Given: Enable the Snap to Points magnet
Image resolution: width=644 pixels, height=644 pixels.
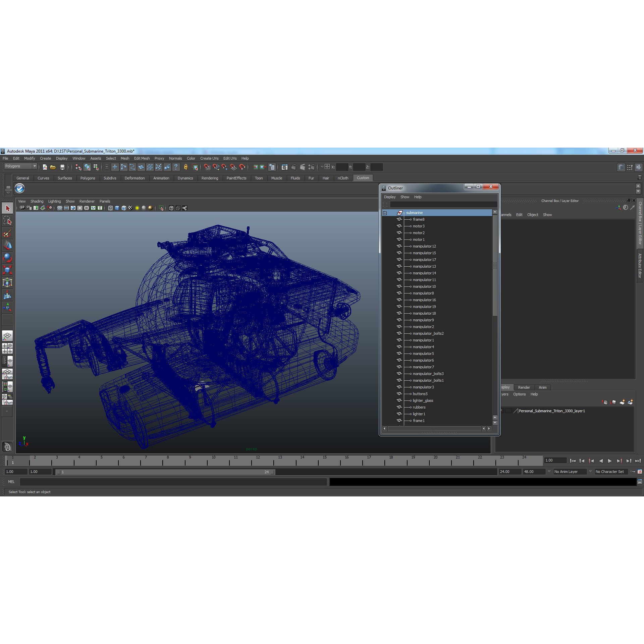Looking at the screenshot, I should (x=224, y=168).
